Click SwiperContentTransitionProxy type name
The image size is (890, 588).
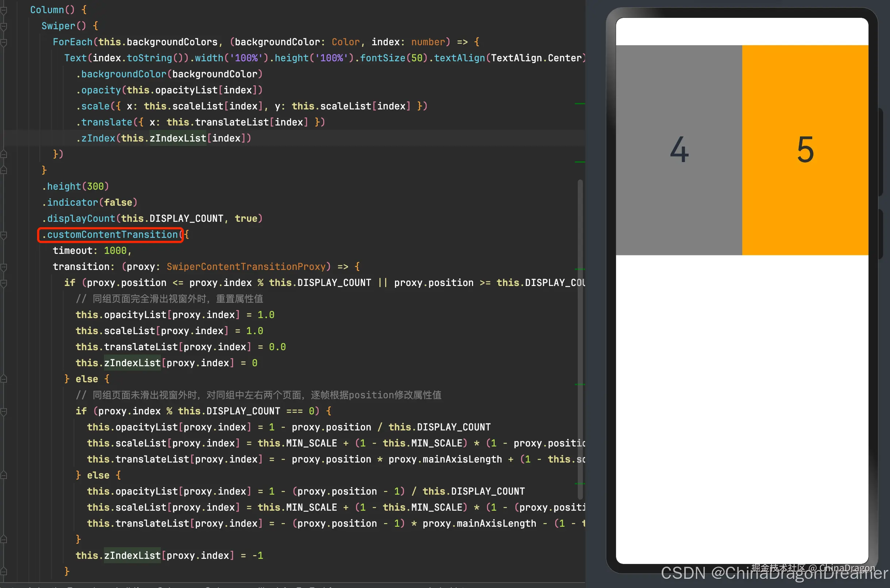coord(246,267)
